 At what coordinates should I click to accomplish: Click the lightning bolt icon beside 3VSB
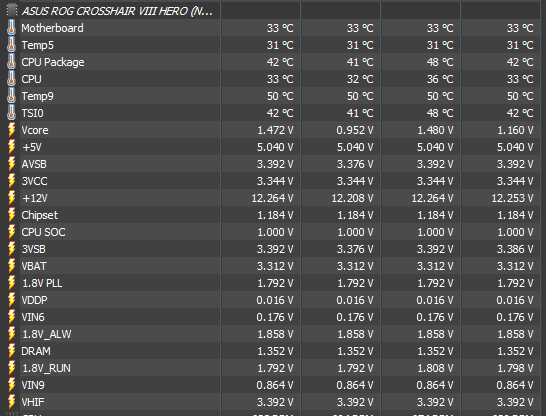11,249
